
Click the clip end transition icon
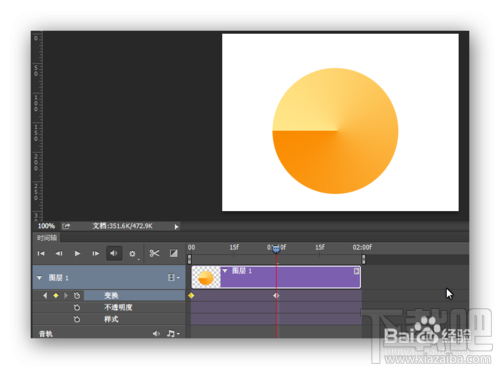point(356,271)
